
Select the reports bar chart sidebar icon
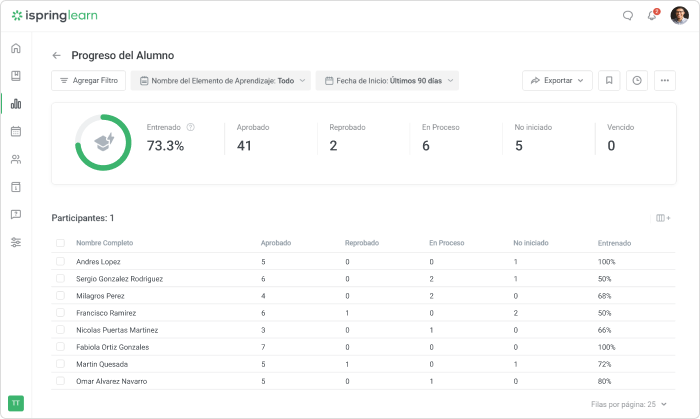coord(16,104)
